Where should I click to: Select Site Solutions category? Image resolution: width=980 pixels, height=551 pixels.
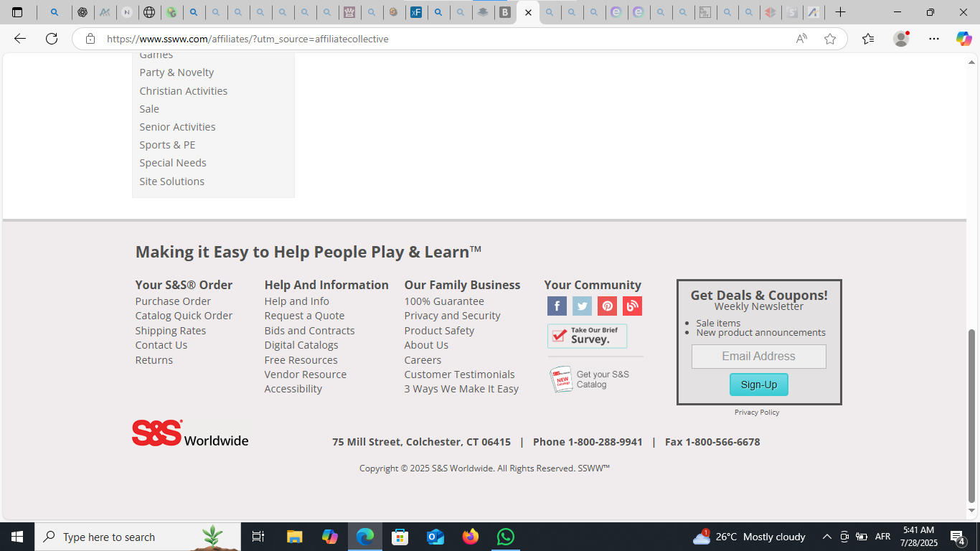(171, 182)
